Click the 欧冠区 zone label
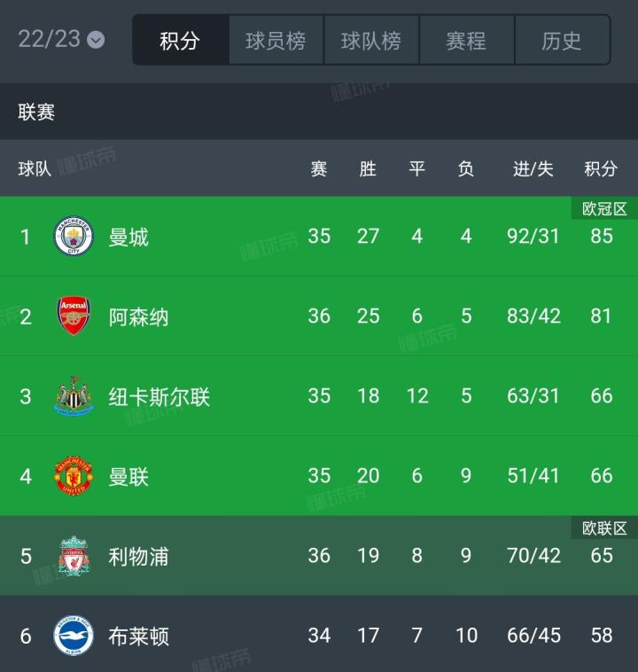Screen dimensions: 638x672 (x=604, y=209)
